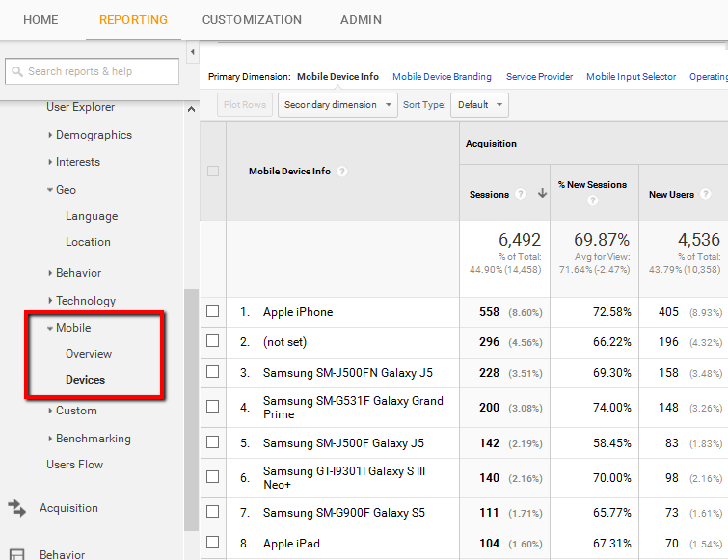Screen dimensions: 728x560
Task: Click the Plot Rows button
Action: [x=245, y=105]
